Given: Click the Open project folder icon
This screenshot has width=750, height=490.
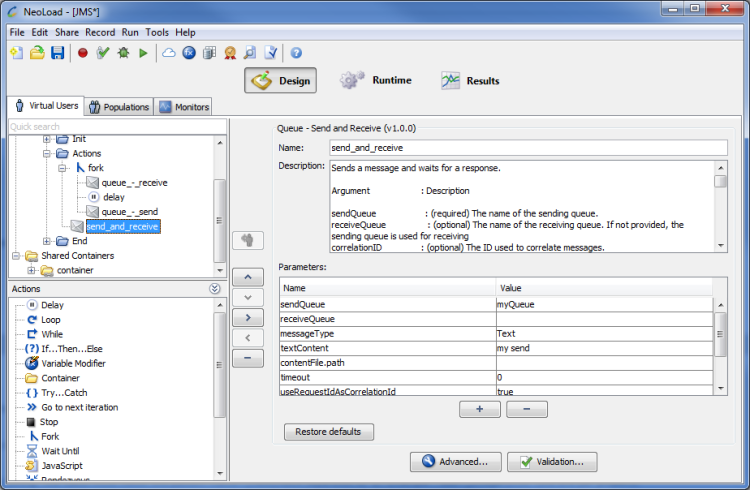Looking at the screenshot, I should 37,52.
